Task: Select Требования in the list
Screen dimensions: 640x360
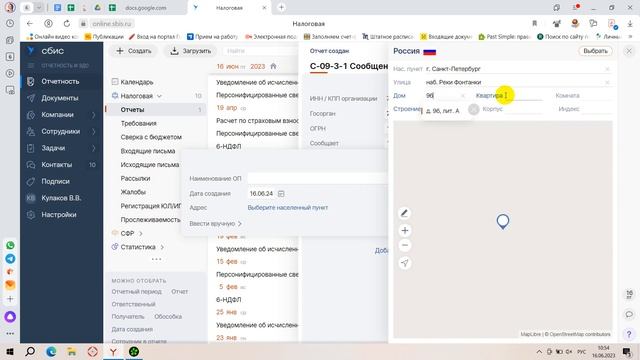Action: pos(138,123)
